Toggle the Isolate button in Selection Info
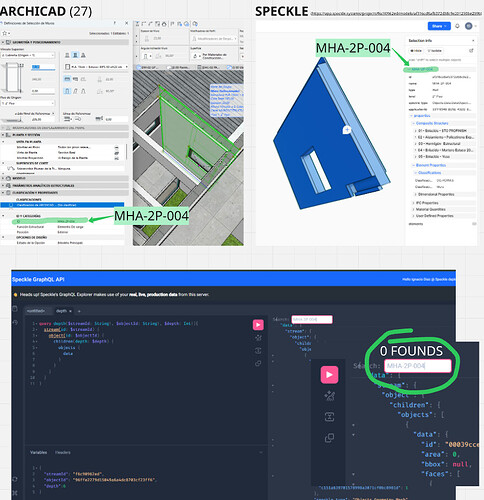484x500 pixels. tap(435, 51)
